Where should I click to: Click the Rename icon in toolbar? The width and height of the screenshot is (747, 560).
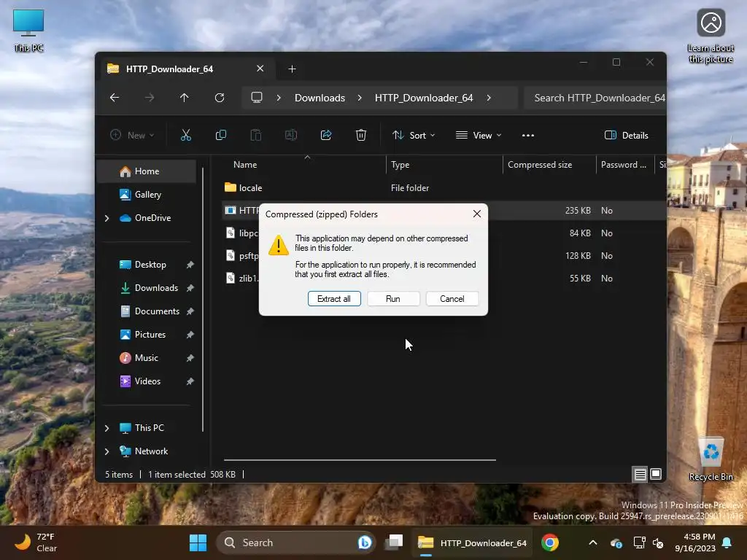pos(291,135)
